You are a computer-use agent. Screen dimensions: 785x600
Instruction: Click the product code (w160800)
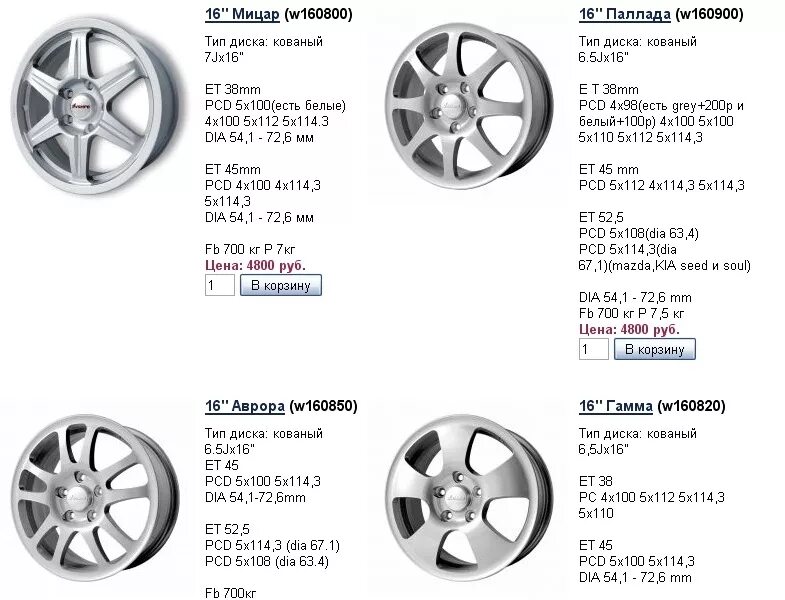pyautogui.click(x=318, y=14)
